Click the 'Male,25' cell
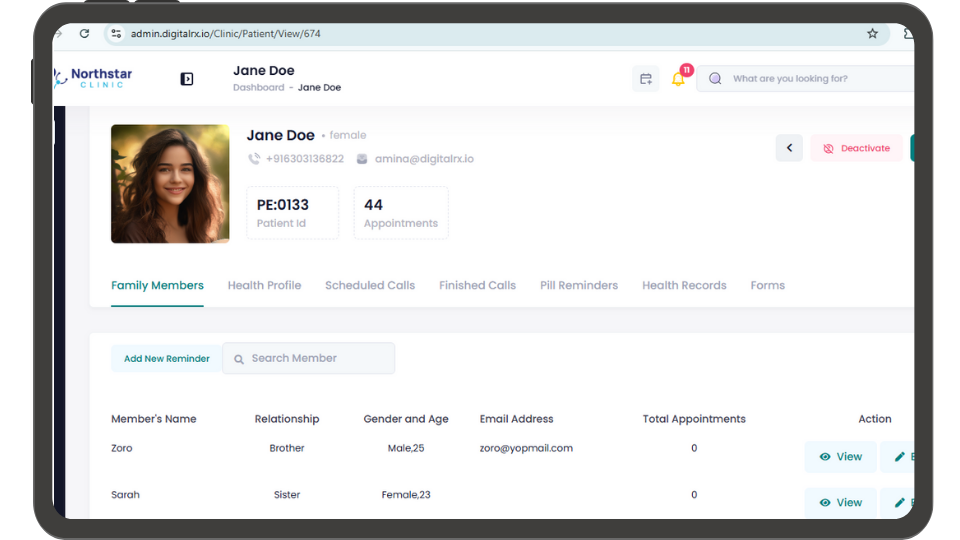960x540 pixels. [406, 448]
